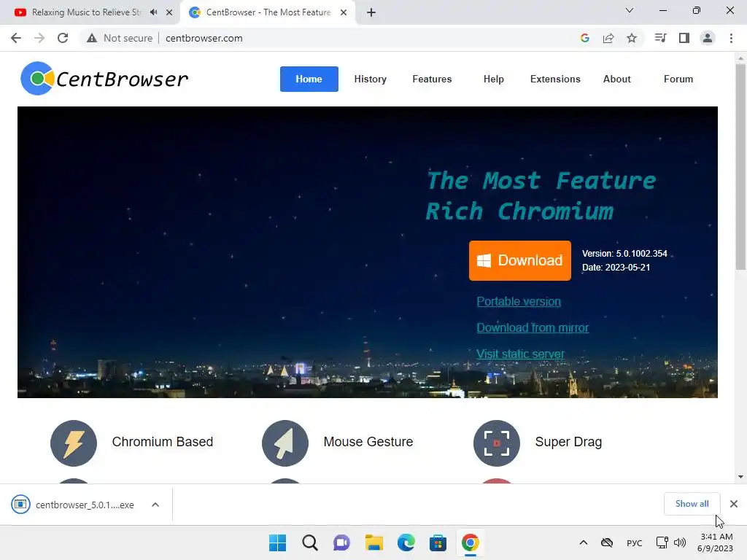Click the cloud sync tray icon

tap(606, 542)
